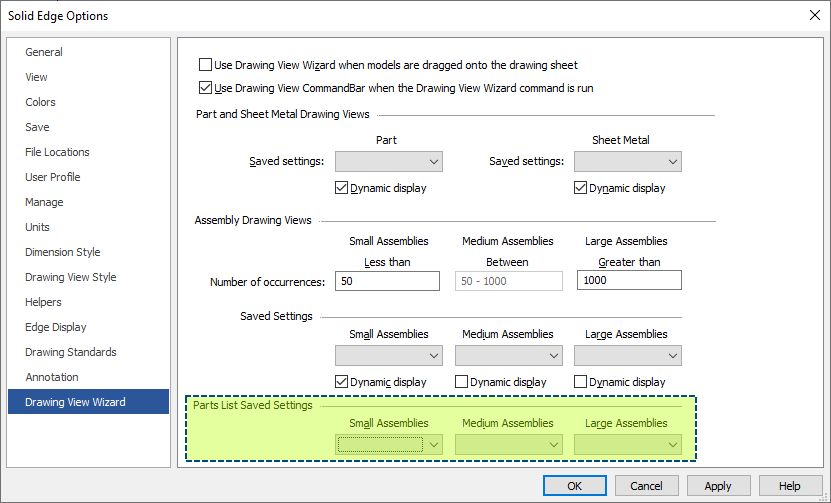The width and height of the screenshot is (831, 503).
Task: Close the Solid Edge Options dialog
Action: point(815,15)
